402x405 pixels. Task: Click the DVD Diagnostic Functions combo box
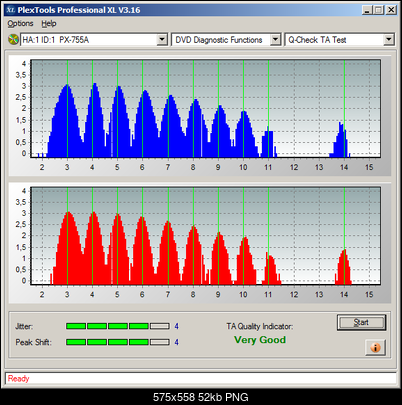click(x=226, y=40)
